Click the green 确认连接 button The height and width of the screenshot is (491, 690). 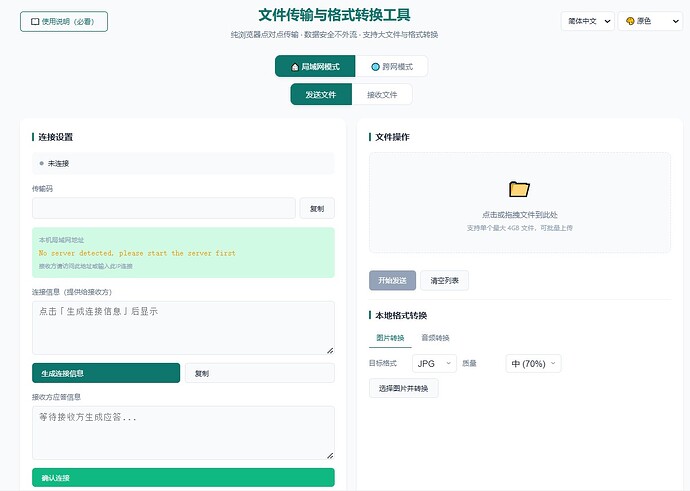click(x=183, y=478)
